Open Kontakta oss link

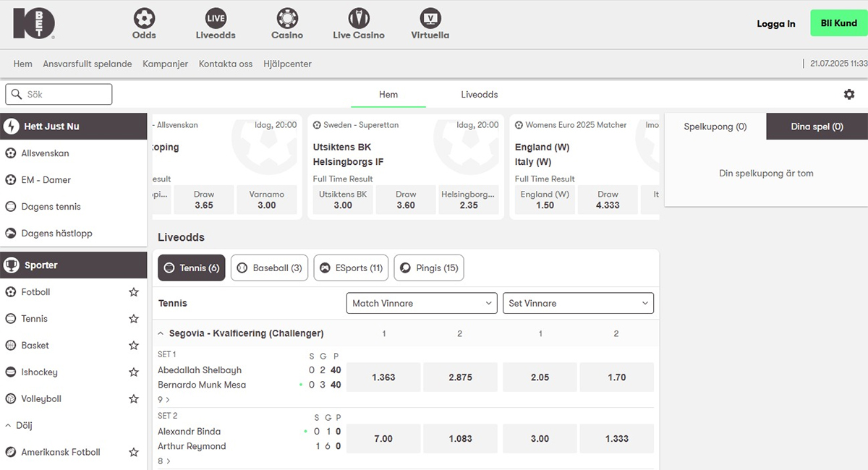(226, 64)
